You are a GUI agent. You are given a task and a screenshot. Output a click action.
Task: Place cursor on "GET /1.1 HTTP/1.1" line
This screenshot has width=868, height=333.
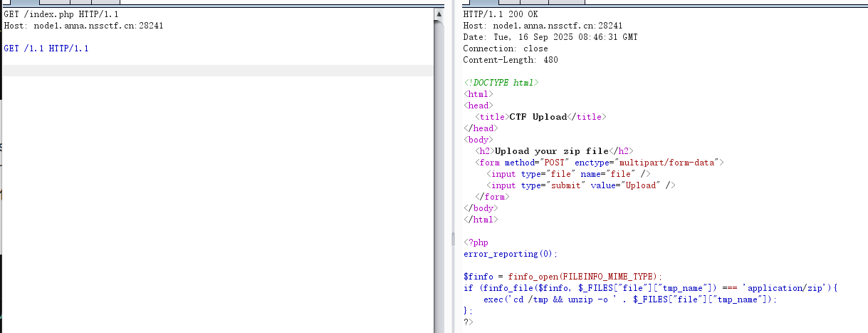(x=46, y=48)
